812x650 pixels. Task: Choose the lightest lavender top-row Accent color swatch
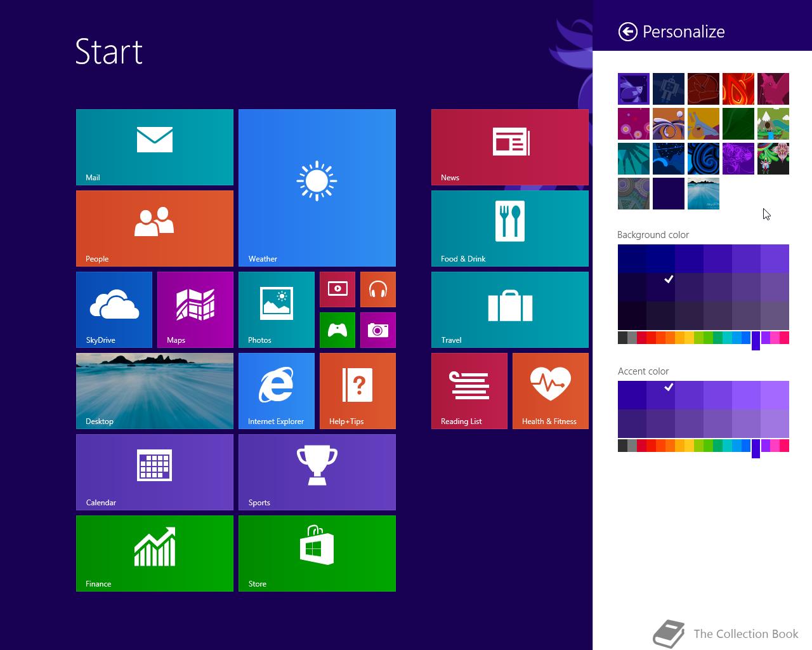(x=775, y=395)
